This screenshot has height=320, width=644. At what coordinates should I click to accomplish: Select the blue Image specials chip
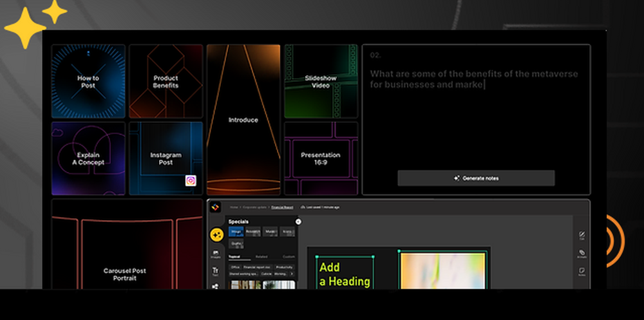tap(236, 232)
